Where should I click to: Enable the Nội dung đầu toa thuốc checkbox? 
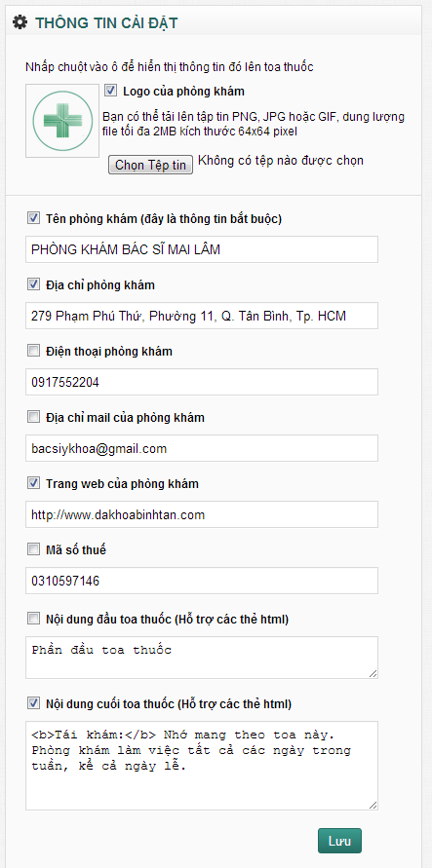[x=34, y=619]
